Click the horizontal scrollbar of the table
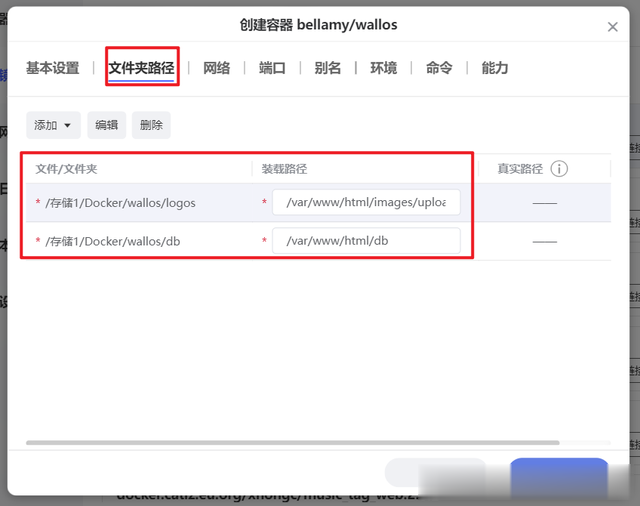The width and height of the screenshot is (640, 506). click(293, 443)
